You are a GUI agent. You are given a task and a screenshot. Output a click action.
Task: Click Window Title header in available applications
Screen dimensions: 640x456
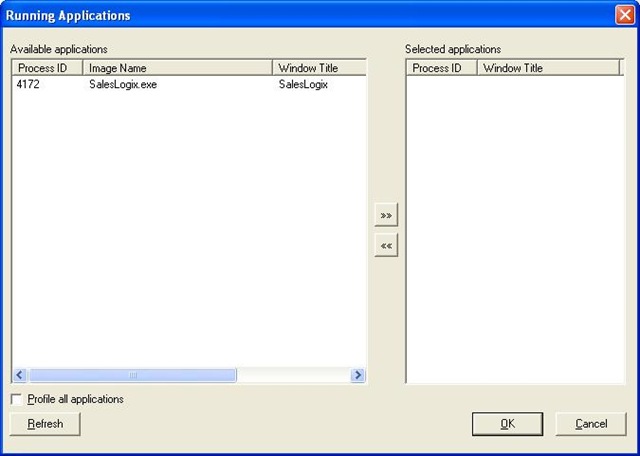(x=318, y=68)
